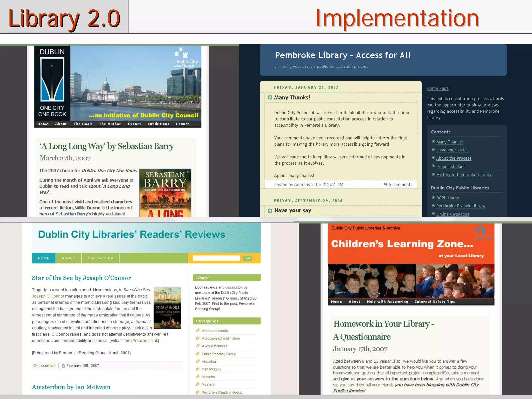The height and width of the screenshot is (399, 532).
Task: Open 'A Long Long Way' by Sebastian Barry post title
Action: 107,146
